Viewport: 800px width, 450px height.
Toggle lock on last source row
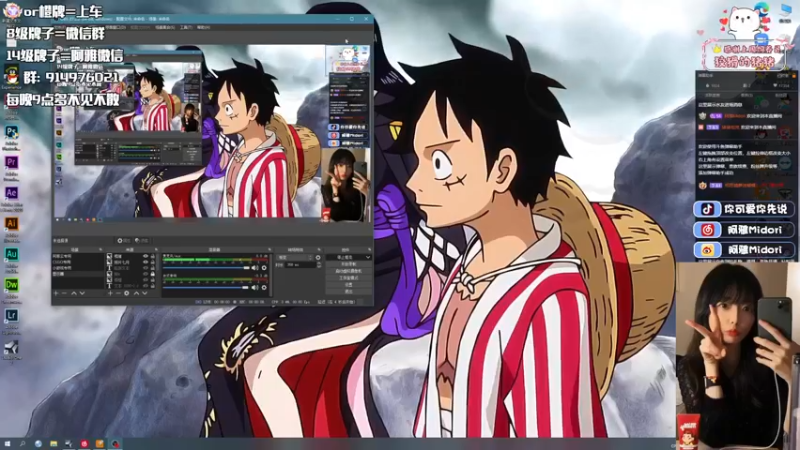[x=153, y=286]
